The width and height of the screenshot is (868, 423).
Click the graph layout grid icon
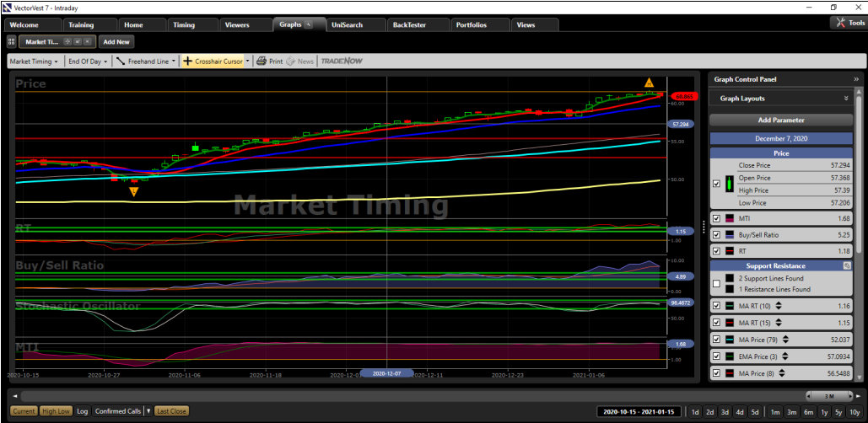(x=11, y=41)
